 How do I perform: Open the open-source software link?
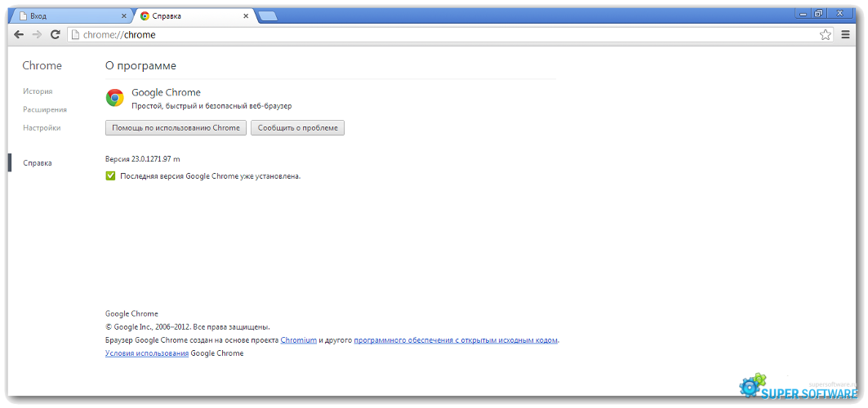(x=456, y=340)
